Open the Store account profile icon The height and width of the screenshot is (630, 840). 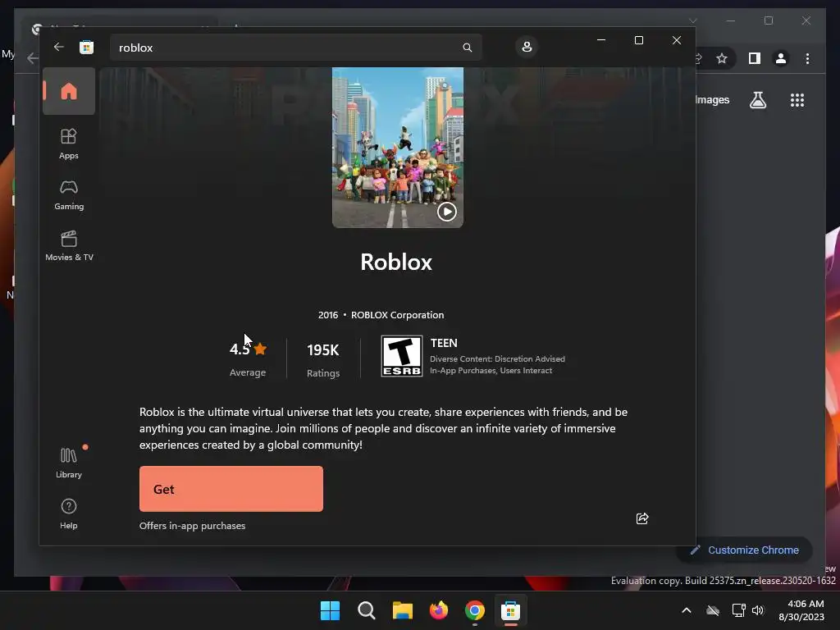527,47
